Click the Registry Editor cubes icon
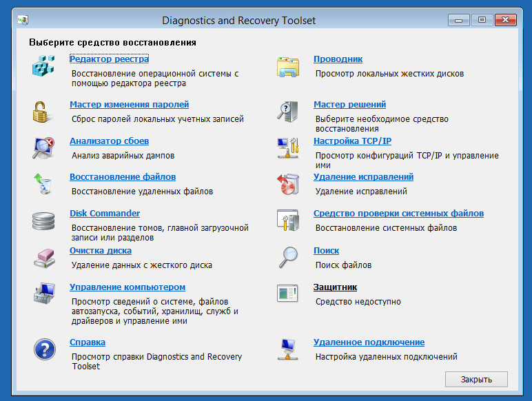532x401 pixels. pos(43,66)
